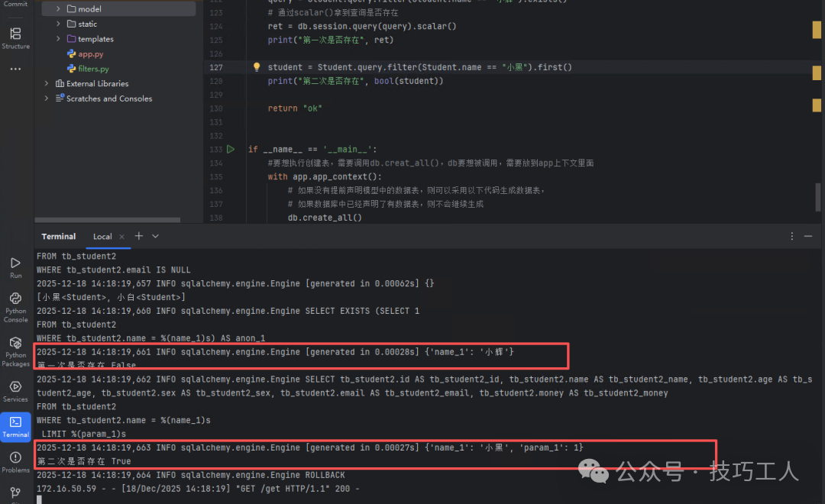Select the Terminal tool window button
825x504 pixels.
click(x=15, y=426)
